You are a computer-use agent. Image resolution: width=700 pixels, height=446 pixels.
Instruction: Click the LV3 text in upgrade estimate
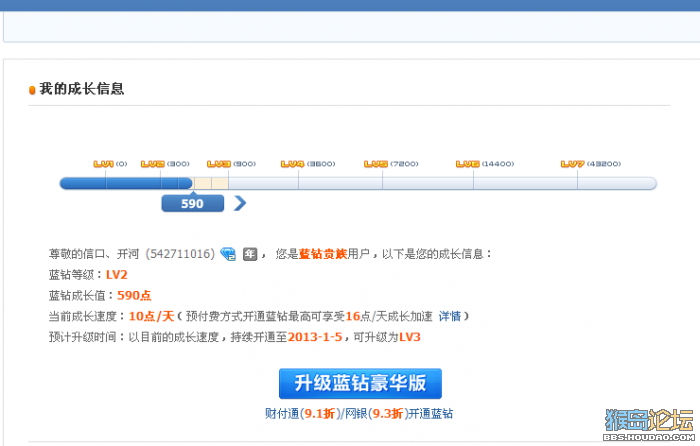coord(410,337)
